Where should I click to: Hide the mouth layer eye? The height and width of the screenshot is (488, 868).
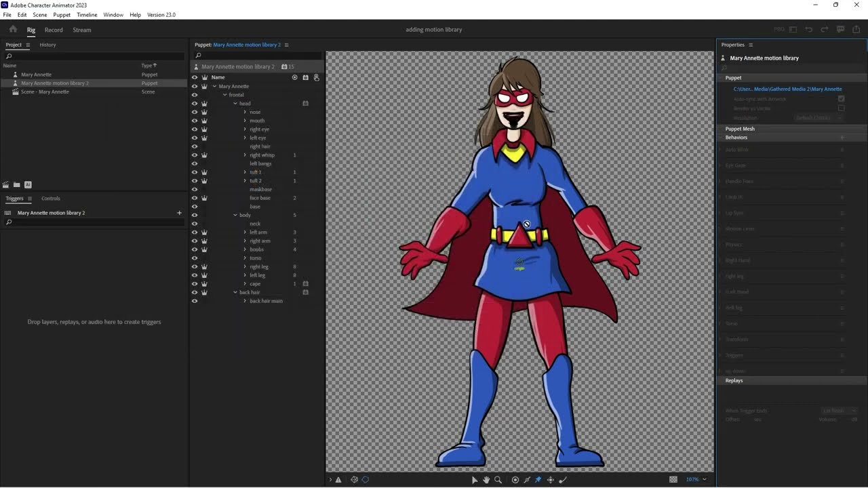[x=195, y=121]
